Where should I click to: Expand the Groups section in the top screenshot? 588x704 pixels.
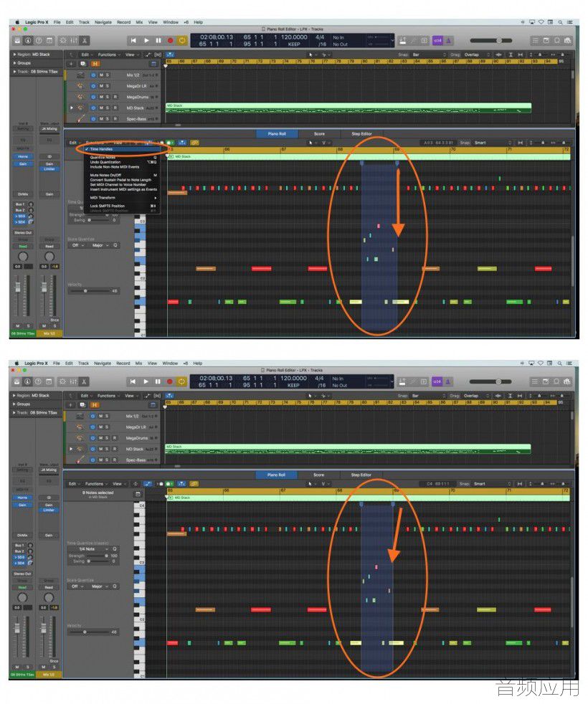14,63
